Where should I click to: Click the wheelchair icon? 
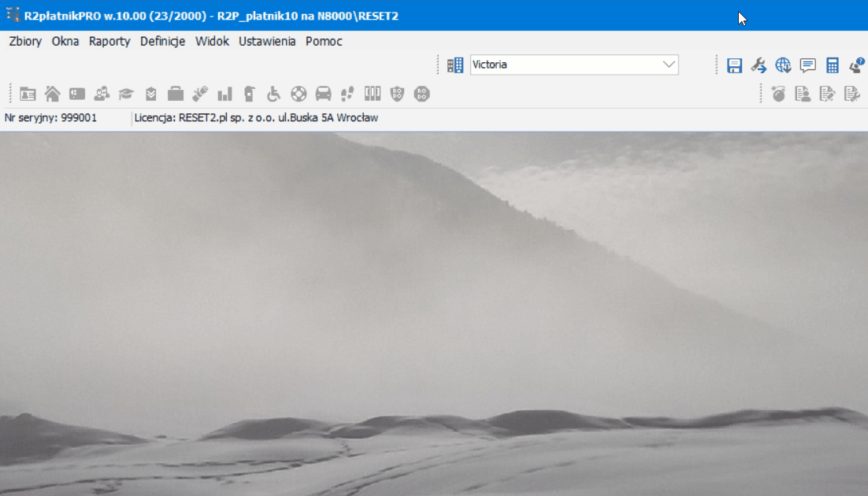pyautogui.click(x=273, y=94)
